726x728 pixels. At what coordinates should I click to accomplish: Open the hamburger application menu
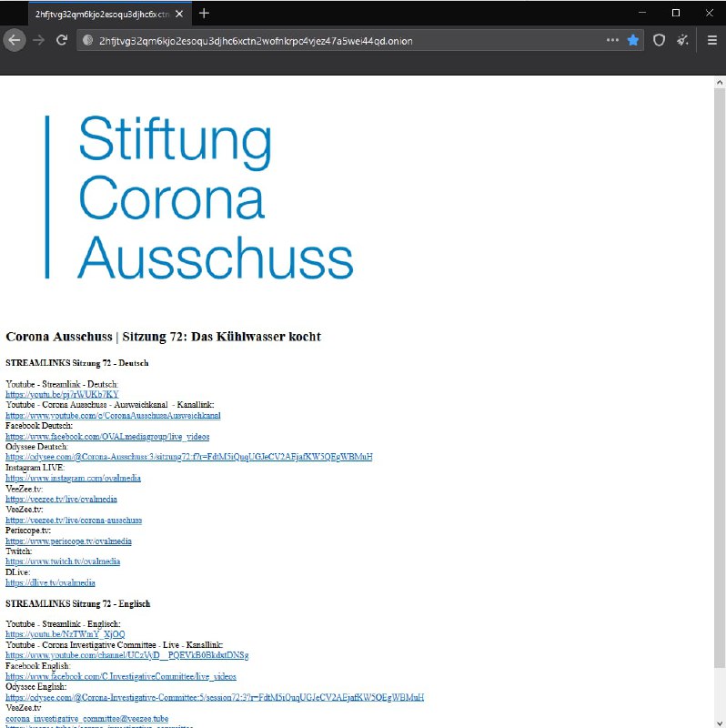coord(712,40)
